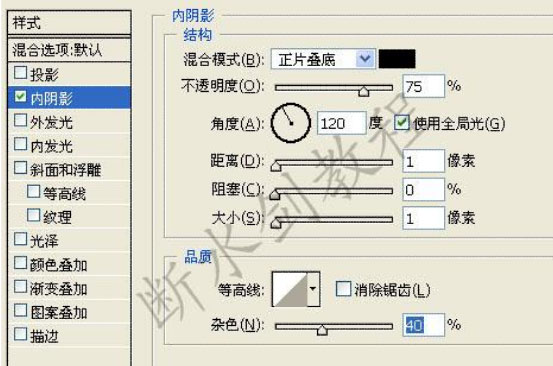Click the 距离 distance slider handle
The width and height of the screenshot is (553, 366).
(276, 166)
